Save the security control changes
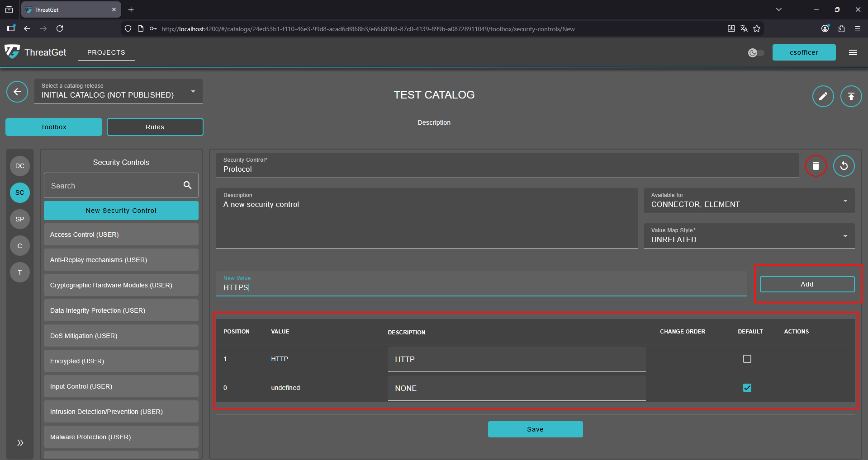 click(535, 429)
